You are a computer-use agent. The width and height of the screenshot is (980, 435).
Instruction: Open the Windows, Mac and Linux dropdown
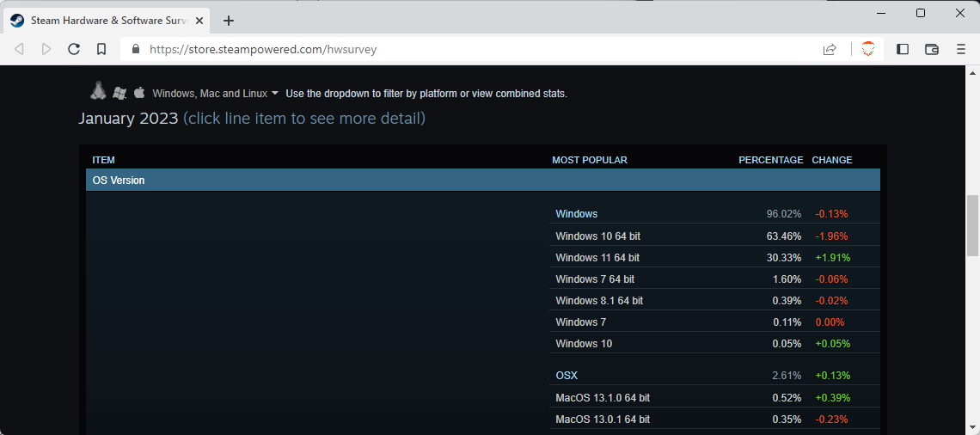click(x=216, y=94)
